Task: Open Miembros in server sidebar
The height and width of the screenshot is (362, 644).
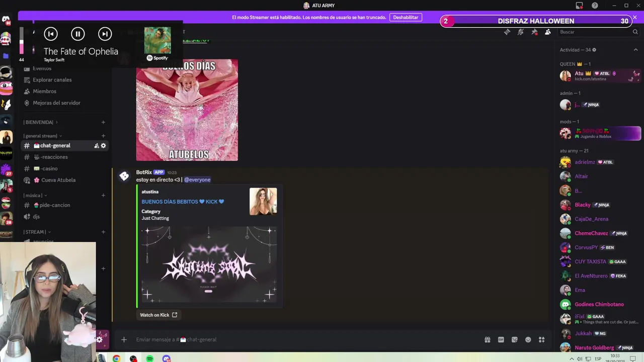Action: point(44,92)
